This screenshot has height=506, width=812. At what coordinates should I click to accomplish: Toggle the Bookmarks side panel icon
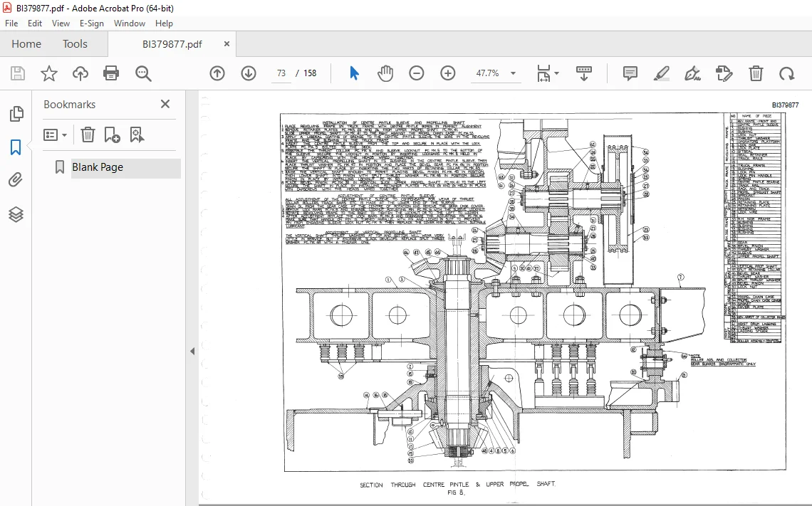coord(16,147)
